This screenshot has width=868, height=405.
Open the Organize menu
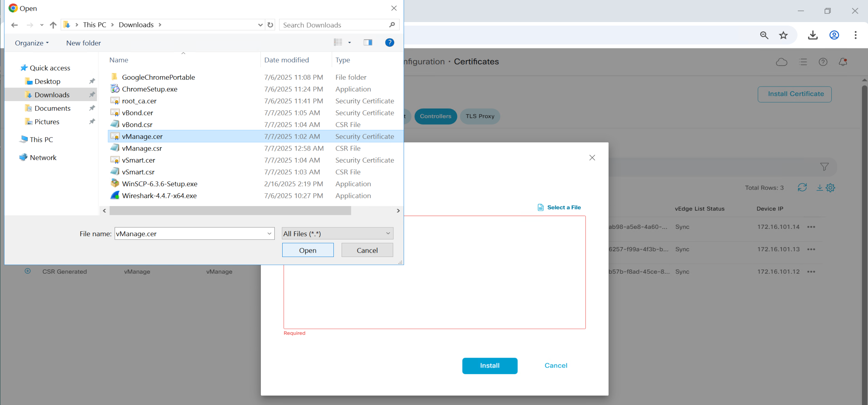tap(32, 43)
